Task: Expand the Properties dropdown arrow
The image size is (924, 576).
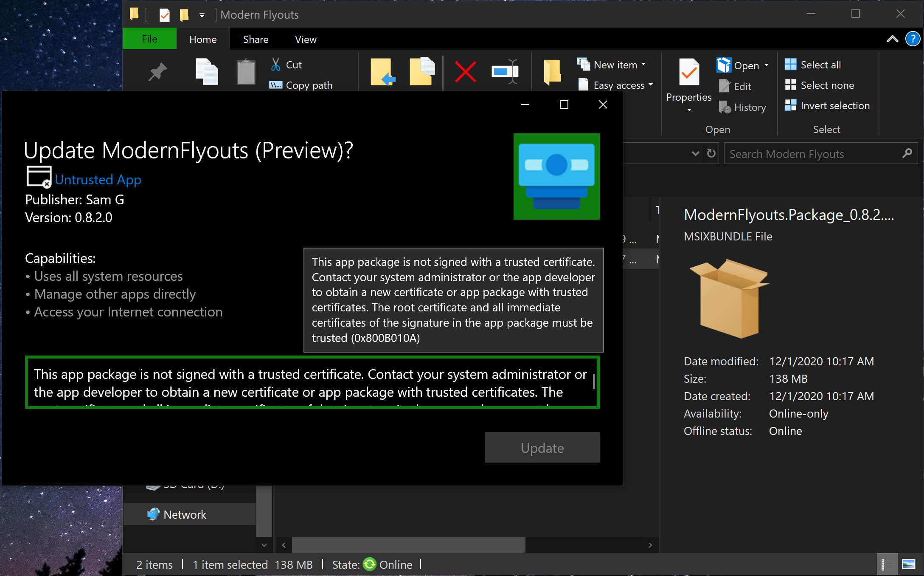Action: (x=689, y=110)
